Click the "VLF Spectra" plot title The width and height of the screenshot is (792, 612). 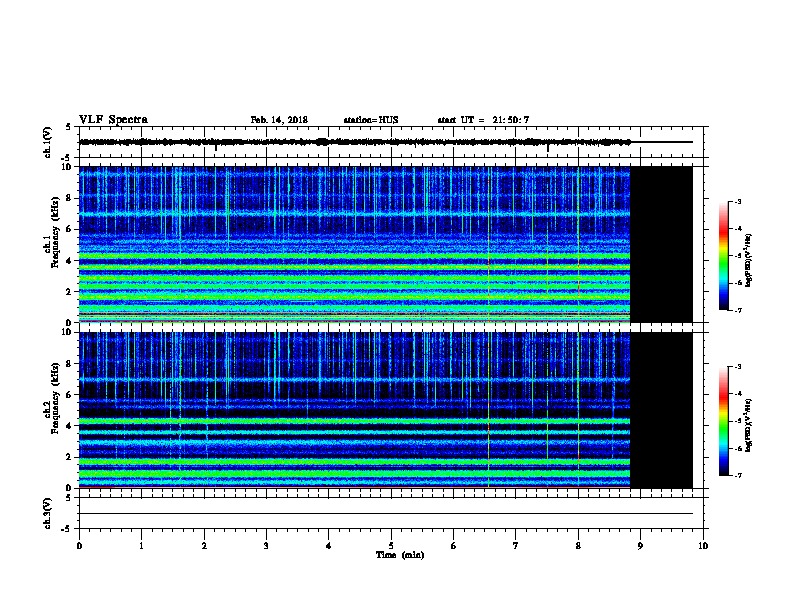tap(113, 119)
